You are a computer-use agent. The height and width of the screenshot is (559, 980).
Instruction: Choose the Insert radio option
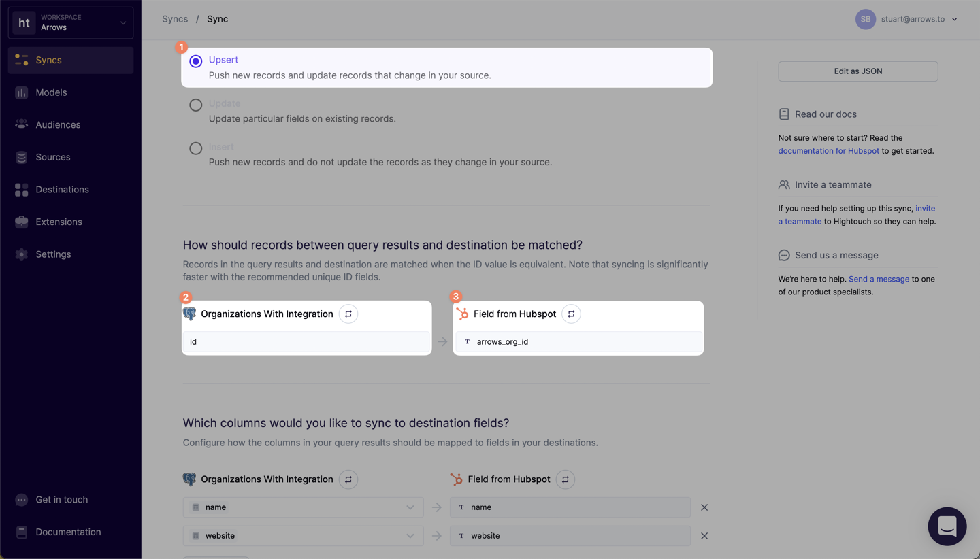click(196, 148)
